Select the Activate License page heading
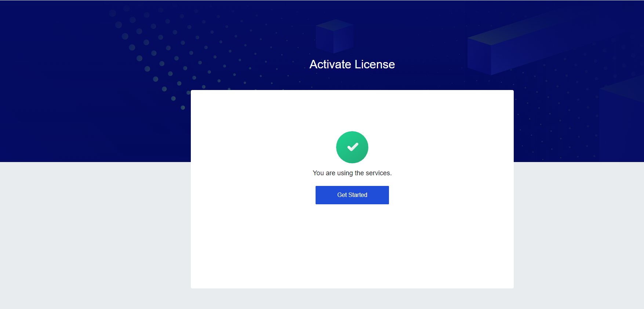 click(352, 64)
